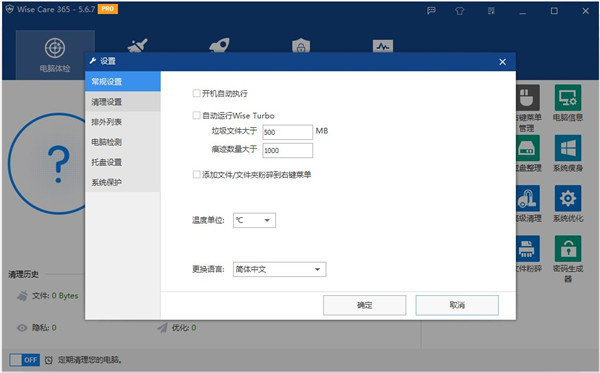Open the privacy protection shield icon tab

(301, 46)
